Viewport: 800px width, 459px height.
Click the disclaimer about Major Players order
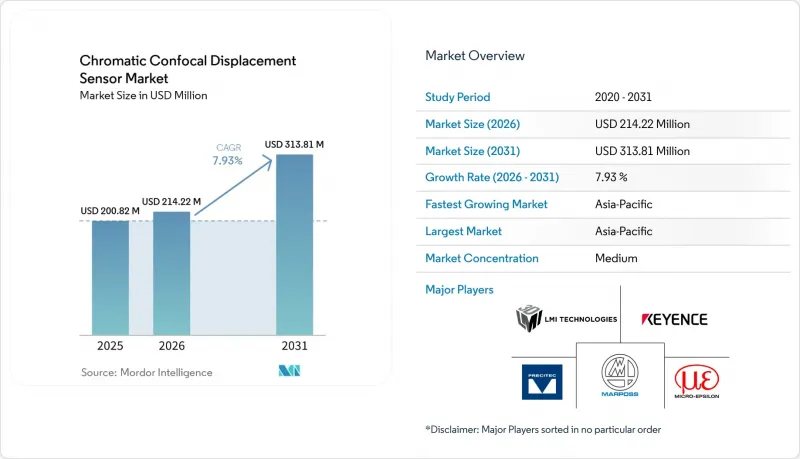coord(543,429)
